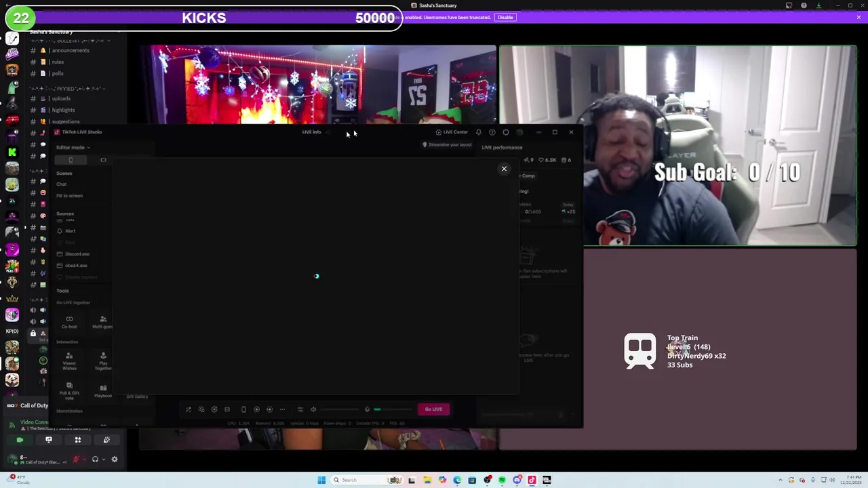
Task: Open Discord activities from voice panel
Action: point(77,441)
